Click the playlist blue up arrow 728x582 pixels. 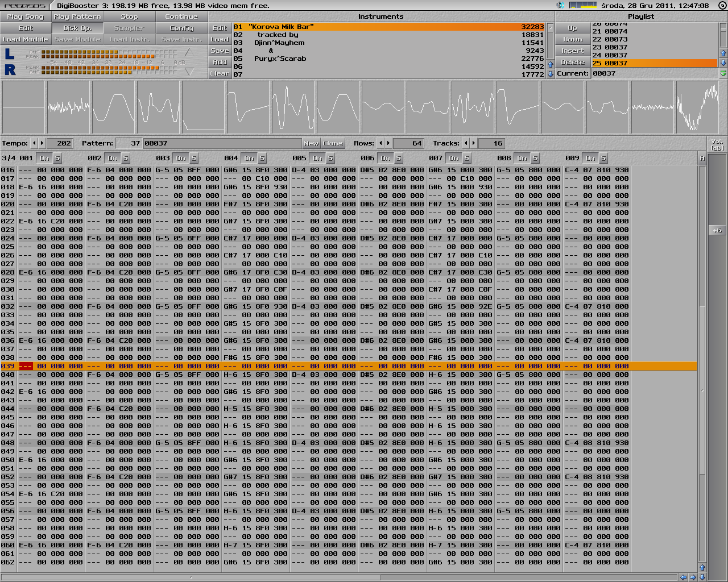tap(723, 53)
